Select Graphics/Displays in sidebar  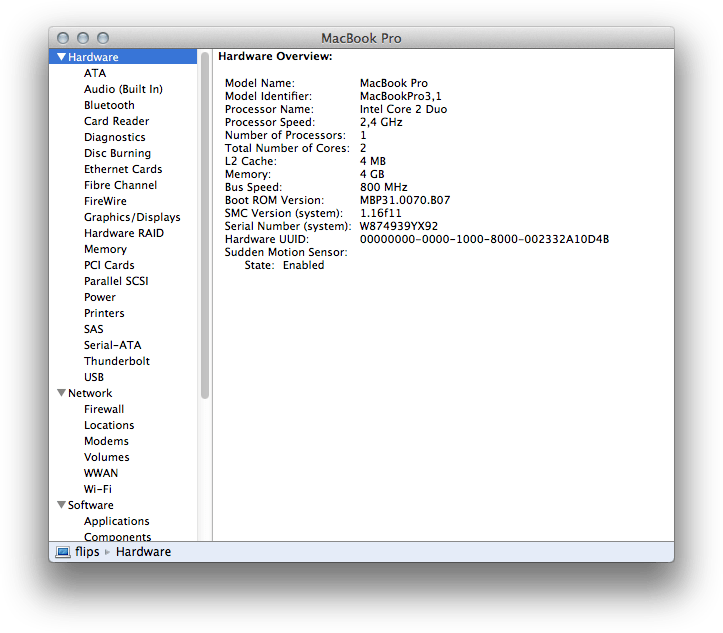[132, 217]
